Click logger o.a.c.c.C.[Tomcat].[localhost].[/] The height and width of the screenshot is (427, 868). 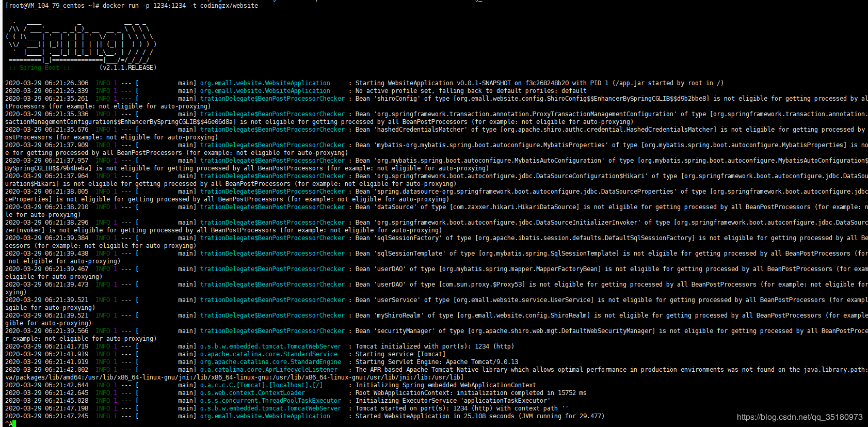(x=261, y=385)
